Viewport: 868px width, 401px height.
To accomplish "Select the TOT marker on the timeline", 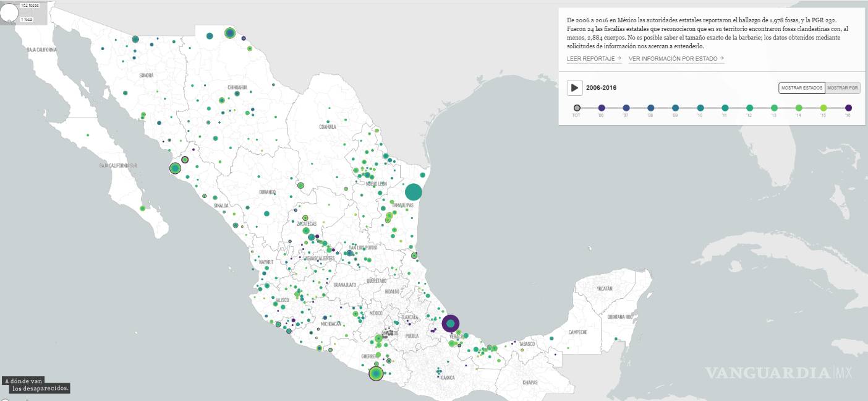I will tap(577, 108).
